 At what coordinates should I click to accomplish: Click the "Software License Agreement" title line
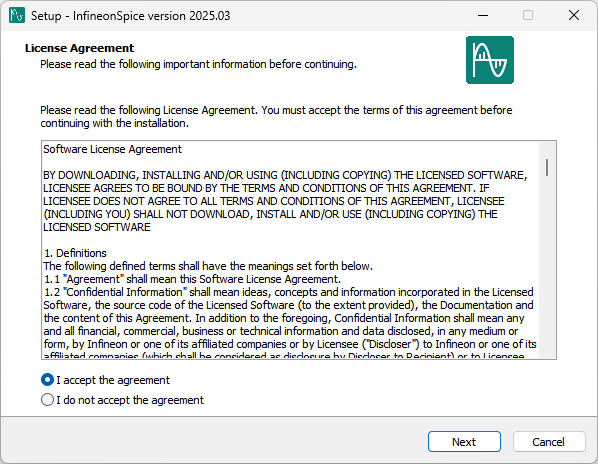click(113, 149)
